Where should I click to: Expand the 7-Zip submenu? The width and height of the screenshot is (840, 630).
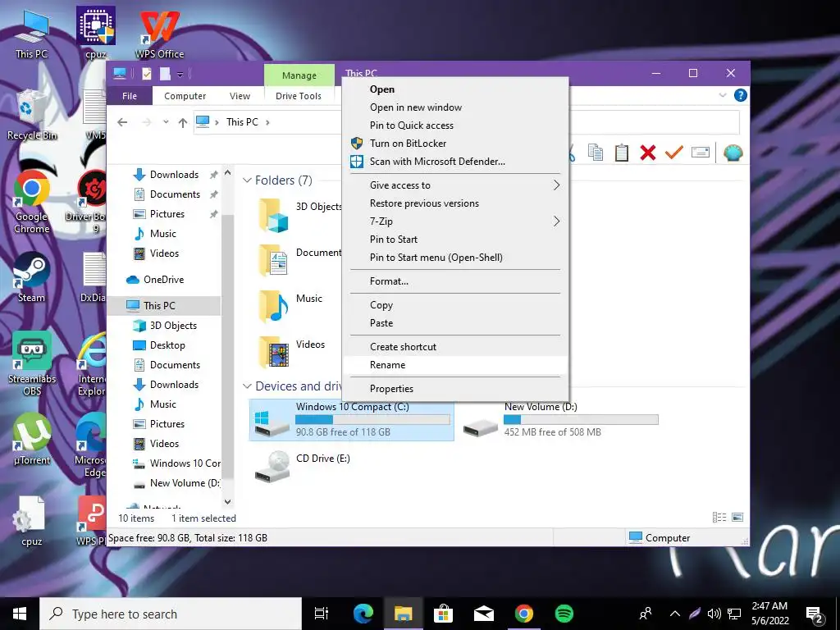coord(454,221)
